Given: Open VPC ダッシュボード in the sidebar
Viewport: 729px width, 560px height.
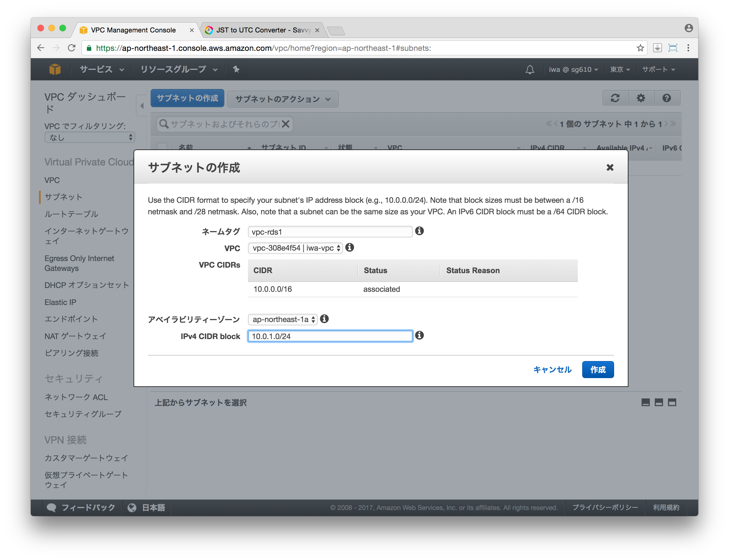Looking at the screenshot, I should [x=85, y=103].
